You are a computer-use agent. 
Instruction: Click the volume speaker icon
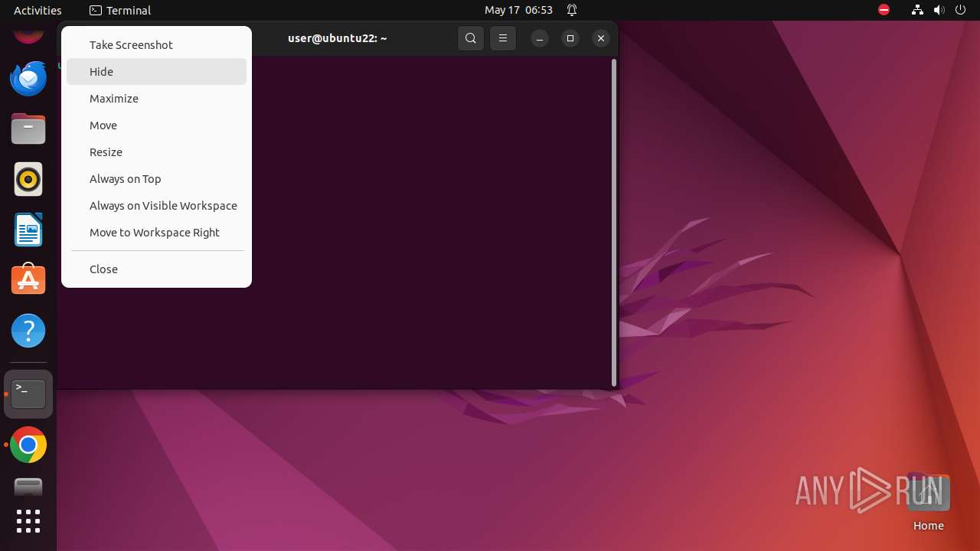[939, 10]
